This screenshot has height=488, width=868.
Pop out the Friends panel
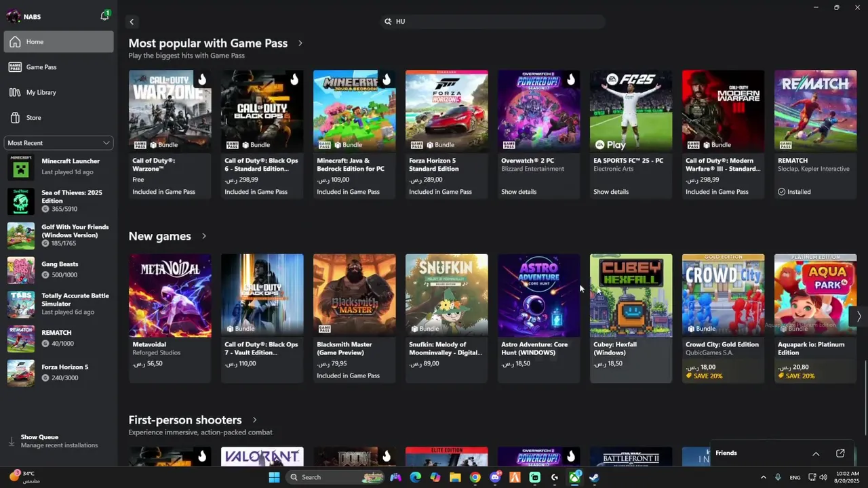(x=840, y=453)
